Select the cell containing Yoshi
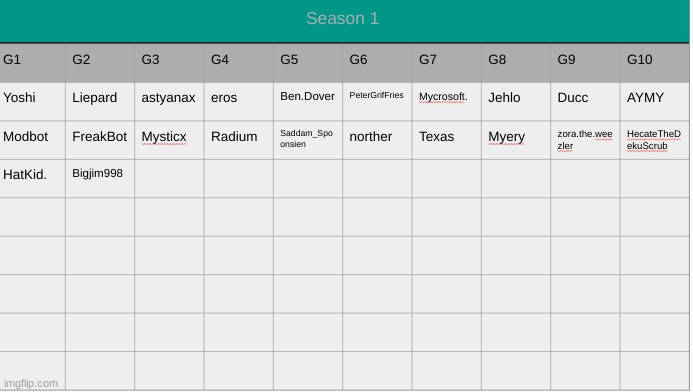The image size is (693, 392). coord(33,102)
